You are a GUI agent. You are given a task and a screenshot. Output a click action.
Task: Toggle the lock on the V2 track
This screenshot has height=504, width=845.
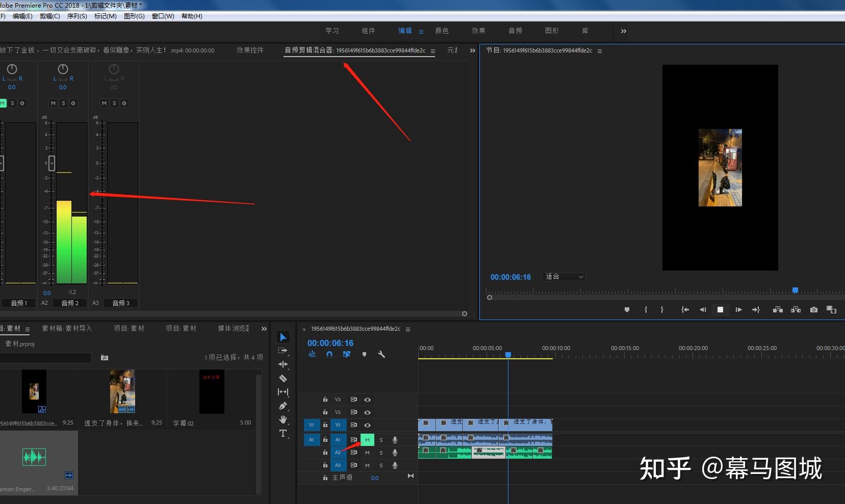(325, 412)
